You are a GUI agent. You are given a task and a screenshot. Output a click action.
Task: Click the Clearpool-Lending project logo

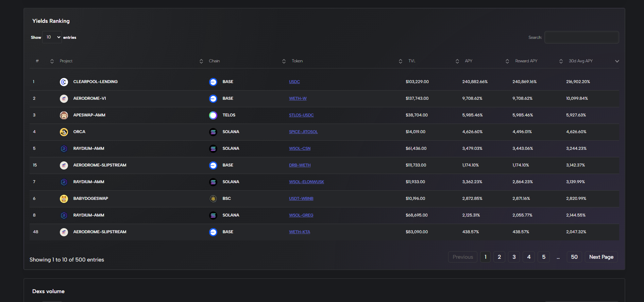coord(64,82)
